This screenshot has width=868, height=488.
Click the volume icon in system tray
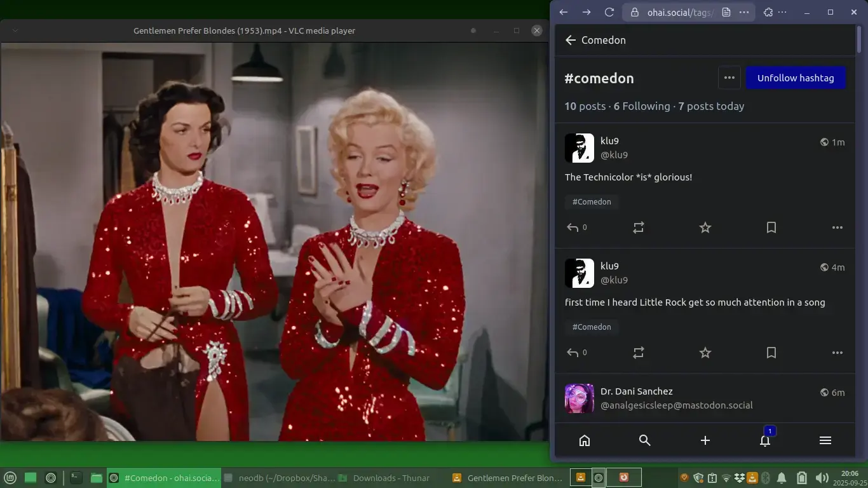point(821,478)
